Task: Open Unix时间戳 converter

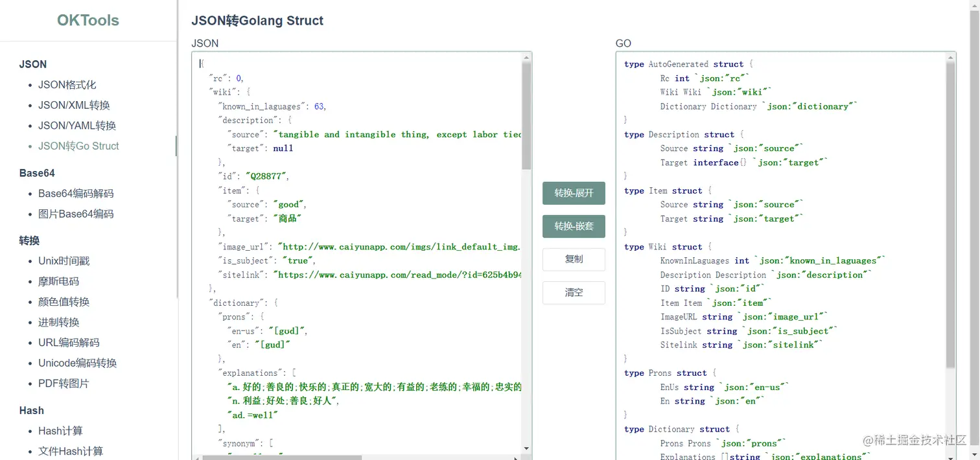Action: tap(64, 261)
